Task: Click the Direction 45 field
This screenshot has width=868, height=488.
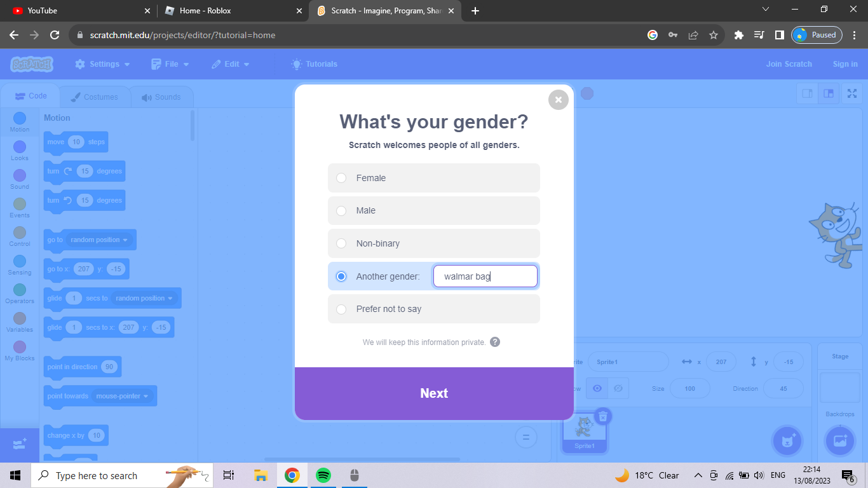Action: (x=783, y=388)
